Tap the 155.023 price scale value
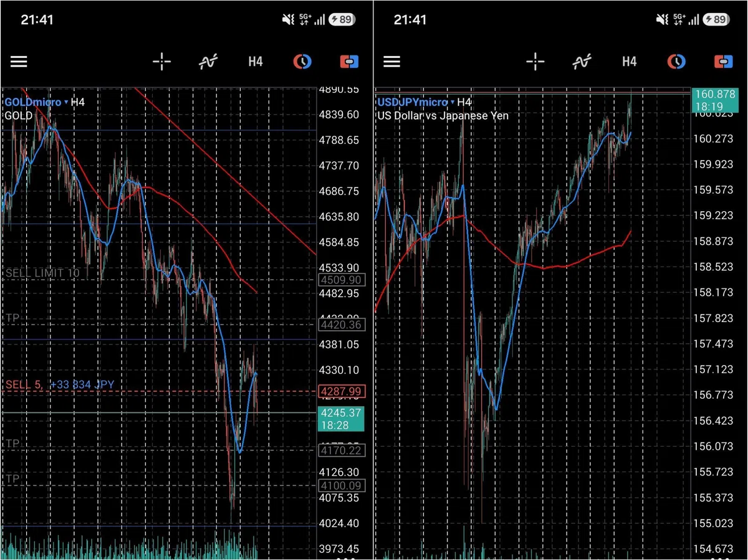The width and height of the screenshot is (748, 560). point(713,523)
